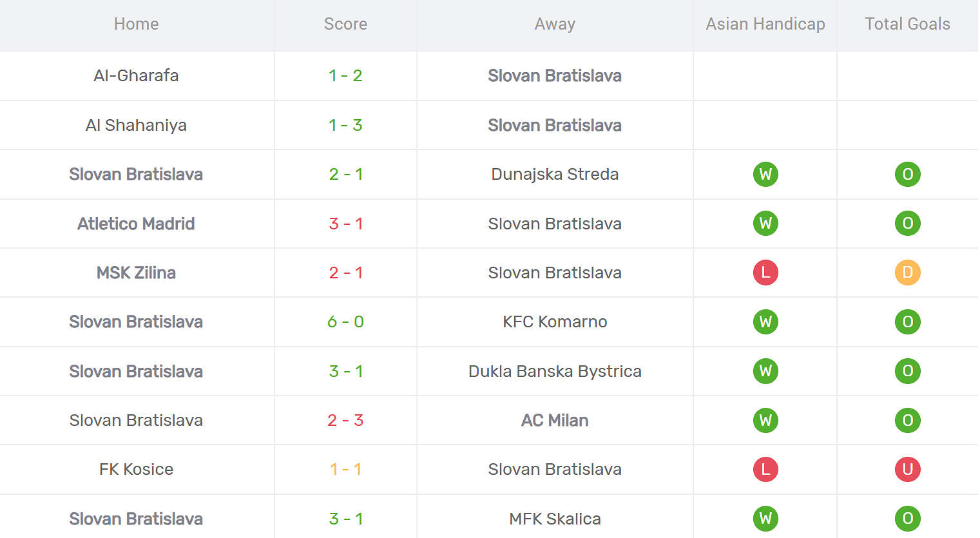Open the Al-Gharafa team link
980x538 pixels.
pos(136,75)
